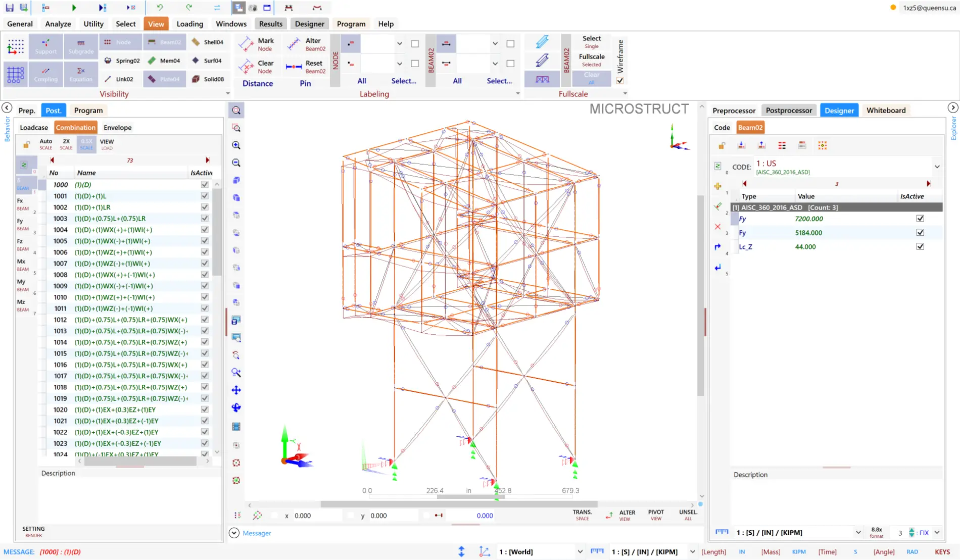Open the 1 : [World] coordinate dropdown
Screen dimensions: 960x560
[580, 552]
